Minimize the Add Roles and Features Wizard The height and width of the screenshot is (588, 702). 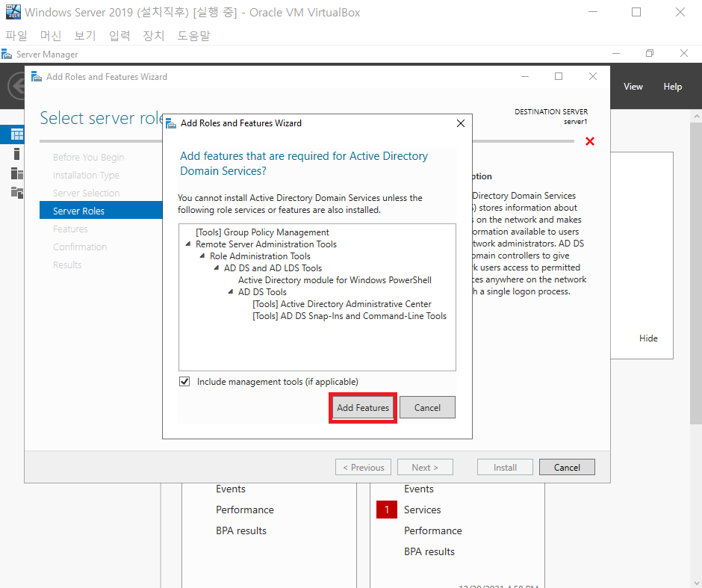click(525, 76)
